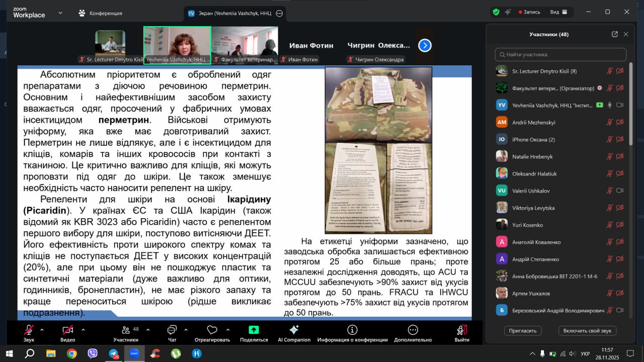
Task: Open AI Companion
Action: coord(294,330)
